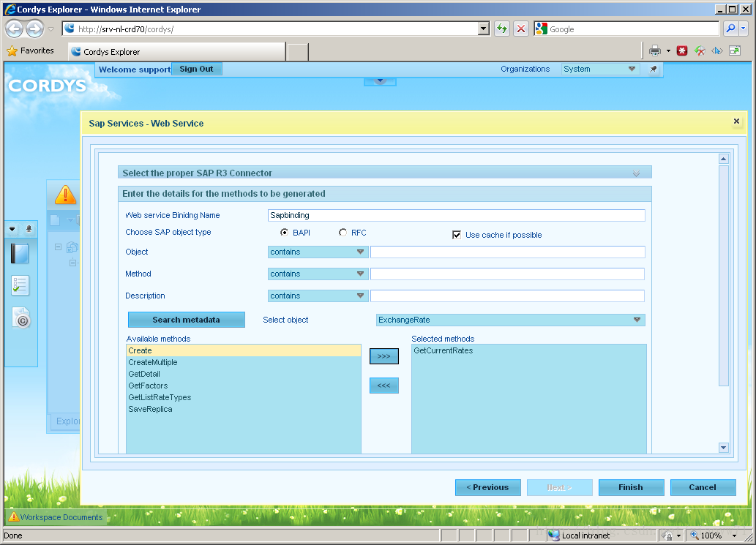Click the zoom level 100% icon
Screen dimensions: 756x545
(x=695, y=535)
